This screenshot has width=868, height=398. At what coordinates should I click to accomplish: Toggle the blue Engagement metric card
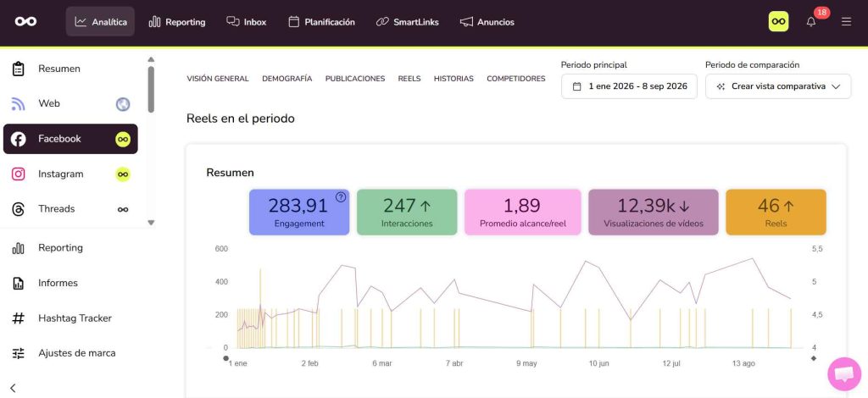pyautogui.click(x=299, y=213)
